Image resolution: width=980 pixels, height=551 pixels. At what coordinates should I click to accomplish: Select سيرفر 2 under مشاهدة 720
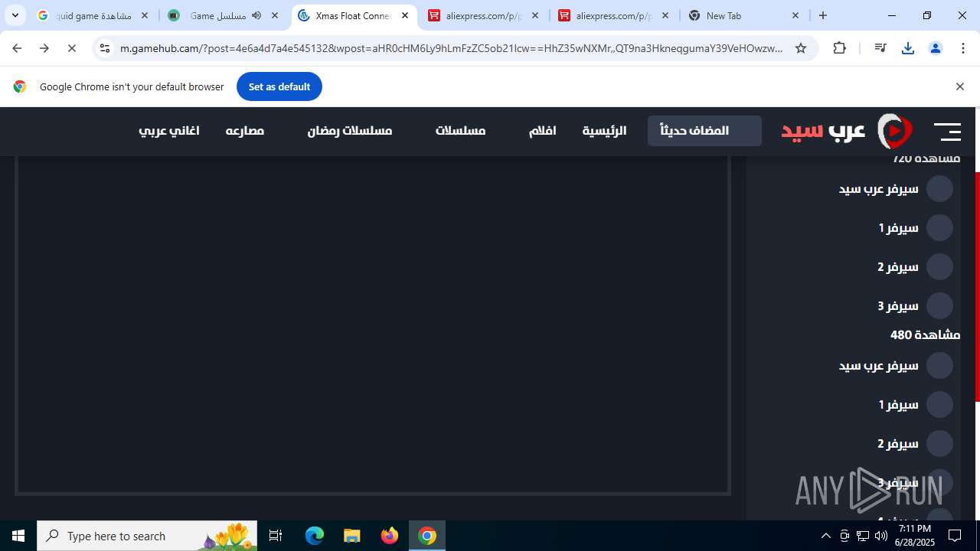tap(916, 266)
